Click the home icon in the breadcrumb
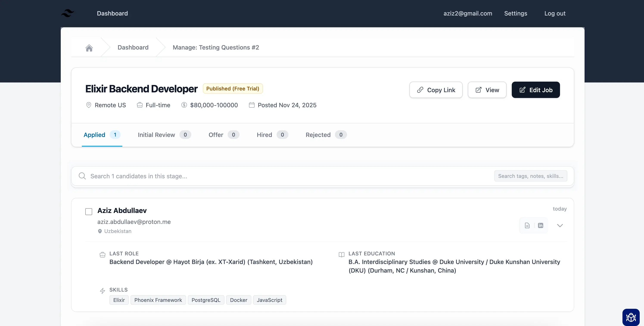Screen dimensions: 644x326 89,48
